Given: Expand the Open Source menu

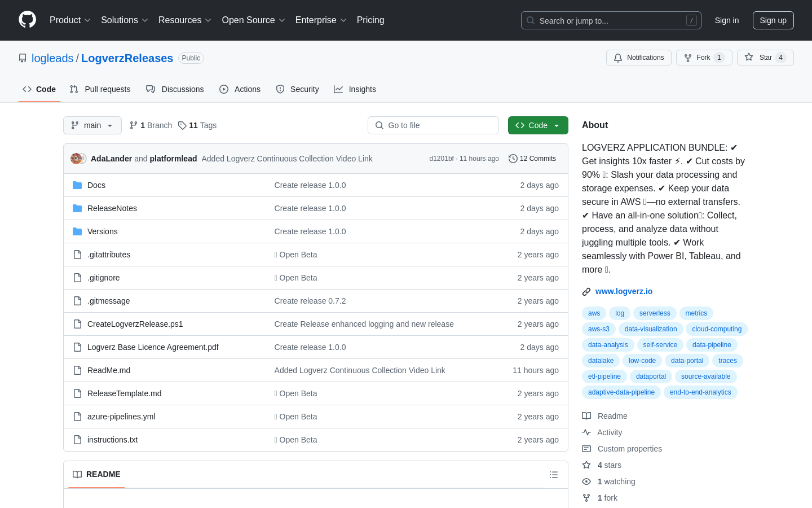Looking at the screenshot, I should [254, 20].
